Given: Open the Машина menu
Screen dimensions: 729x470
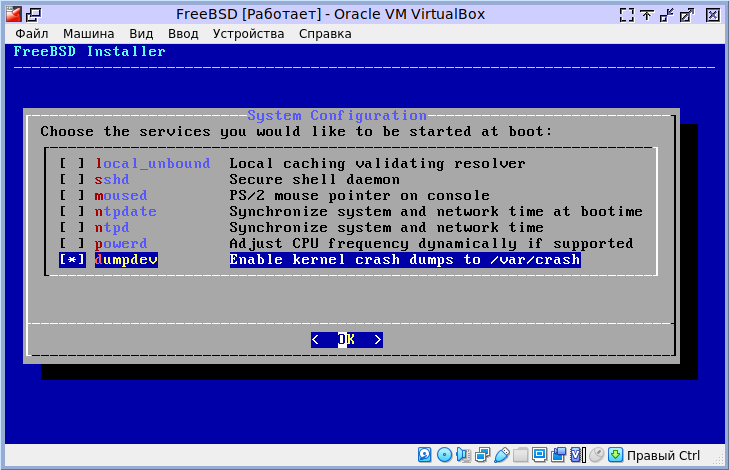Looking at the screenshot, I should (88, 34).
